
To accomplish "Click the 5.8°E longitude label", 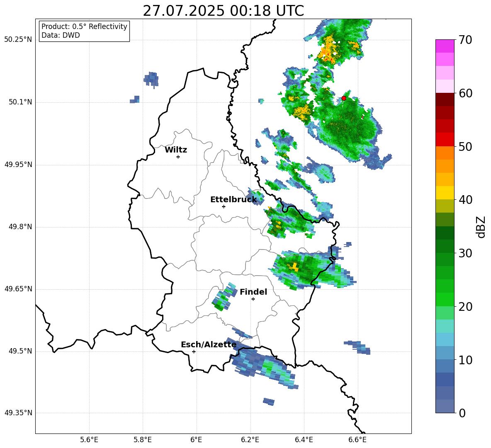I will pos(143,440).
